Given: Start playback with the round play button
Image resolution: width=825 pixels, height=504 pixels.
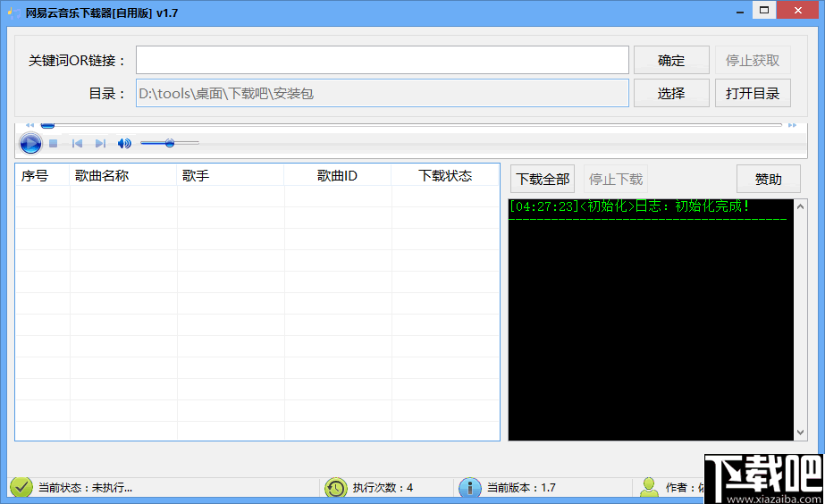Looking at the screenshot, I should (x=30, y=143).
